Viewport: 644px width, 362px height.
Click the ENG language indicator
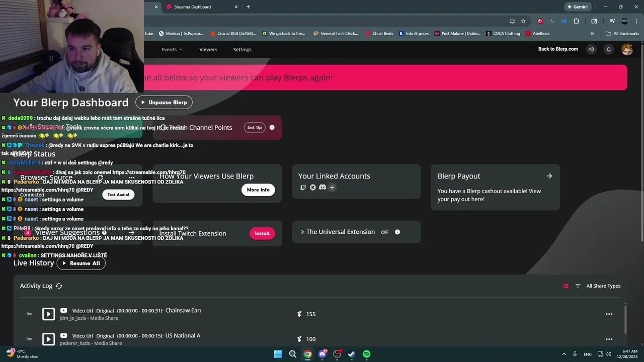coord(588,354)
